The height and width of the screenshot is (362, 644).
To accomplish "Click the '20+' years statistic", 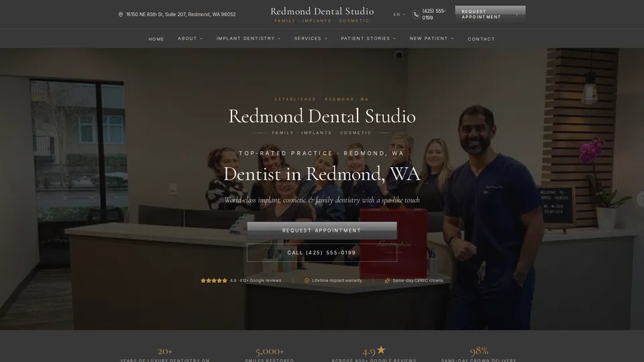I will pos(165,351).
